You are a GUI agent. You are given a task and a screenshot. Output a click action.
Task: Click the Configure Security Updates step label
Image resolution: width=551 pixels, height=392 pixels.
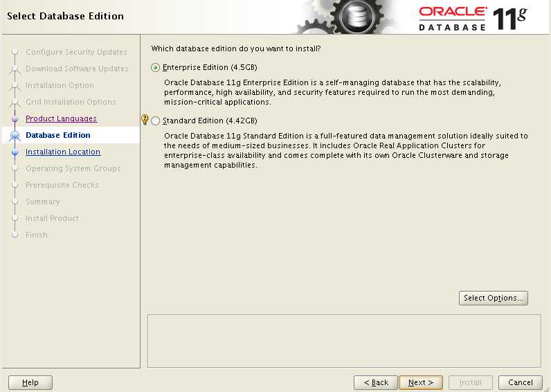[76, 52]
